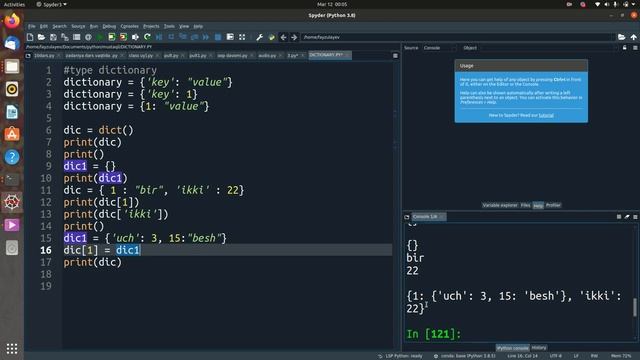Open the Spyder tutorial link
Viewport: 640px width, 360px height.
[546, 116]
